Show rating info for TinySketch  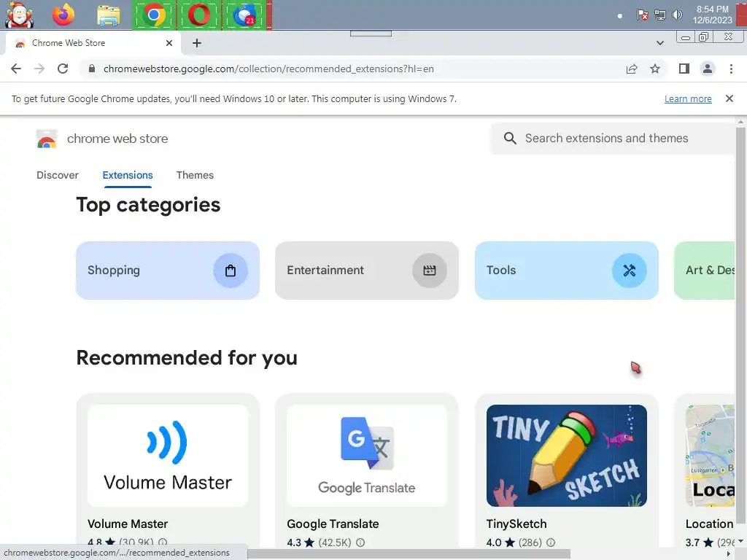pyautogui.click(x=551, y=542)
